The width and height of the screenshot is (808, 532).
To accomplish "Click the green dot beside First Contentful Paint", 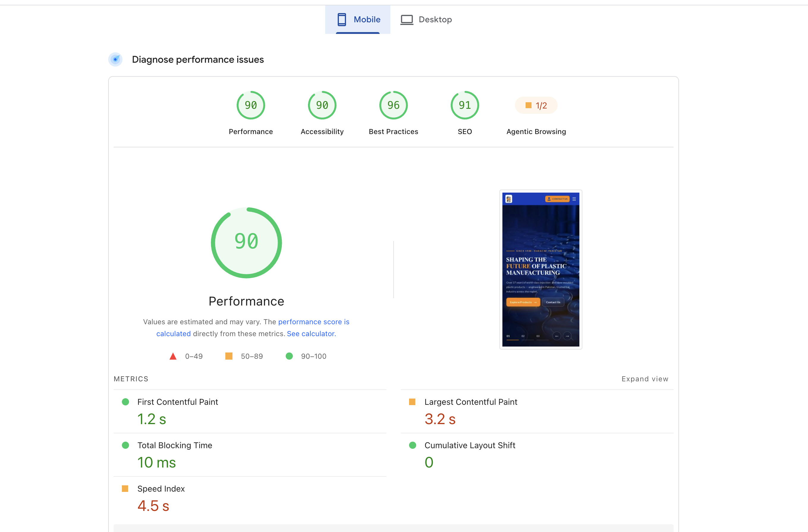I will pyautogui.click(x=125, y=402).
